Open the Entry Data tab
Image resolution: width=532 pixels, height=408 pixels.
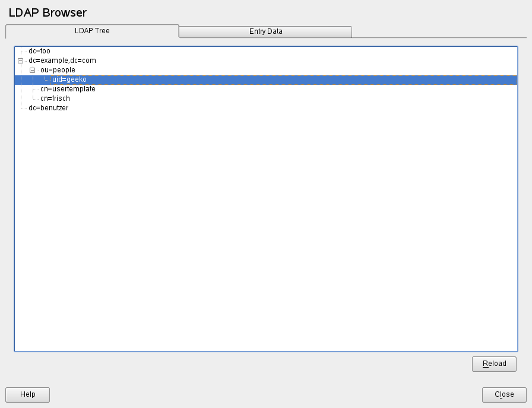point(265,31)
